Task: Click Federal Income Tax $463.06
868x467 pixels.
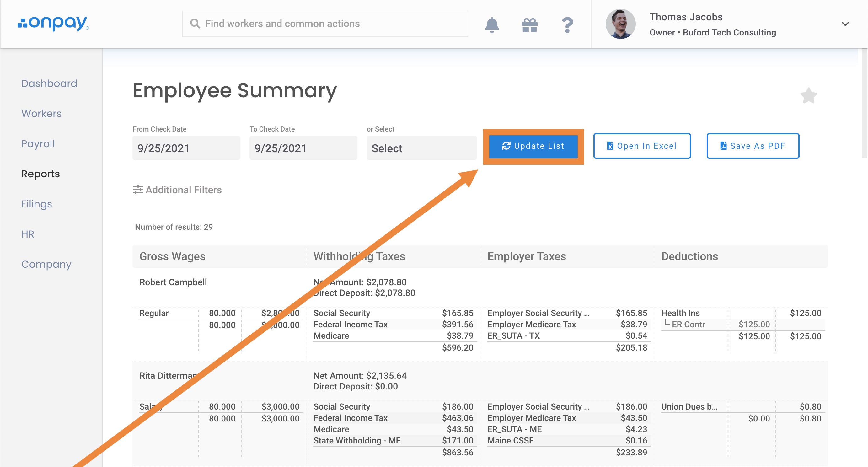Action: pyautogui.click(x=393, y=418)
